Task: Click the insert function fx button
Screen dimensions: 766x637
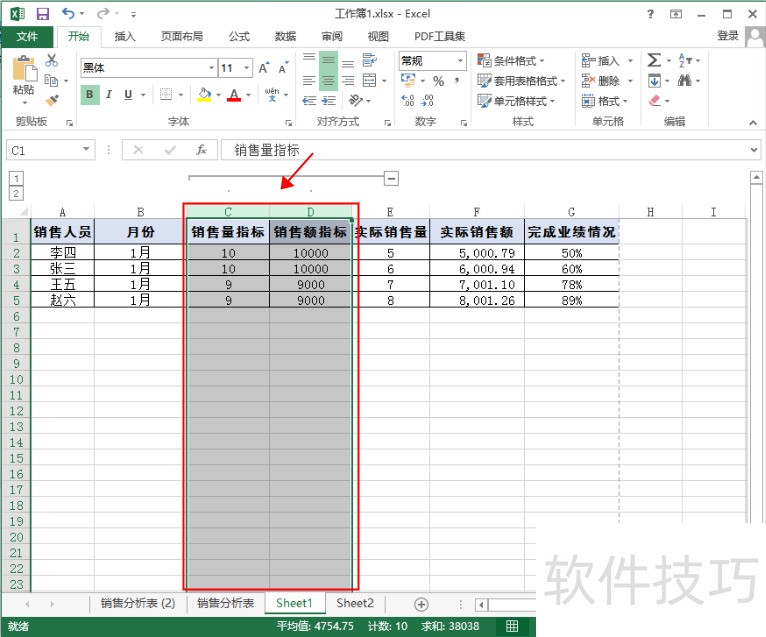Action: coord(201,150)
